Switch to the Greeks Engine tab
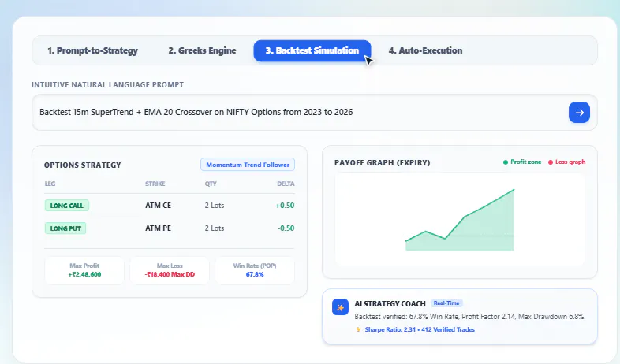The image size is (620, 364). (x=202, y=50)
